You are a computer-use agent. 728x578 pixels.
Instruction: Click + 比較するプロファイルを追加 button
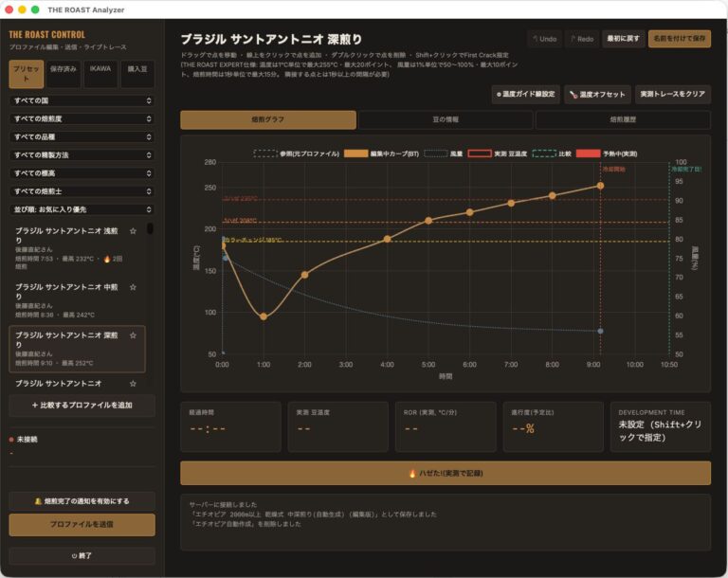(82, 406)
